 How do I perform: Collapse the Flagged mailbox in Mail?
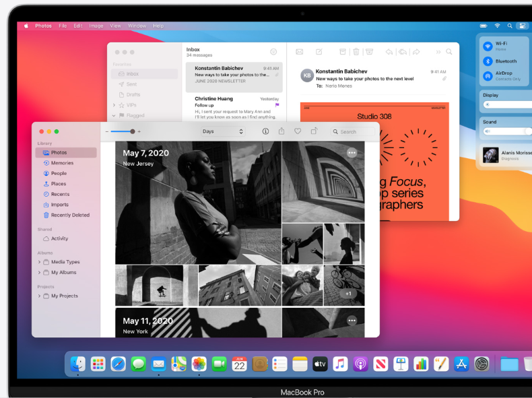(x=114, y=115)
